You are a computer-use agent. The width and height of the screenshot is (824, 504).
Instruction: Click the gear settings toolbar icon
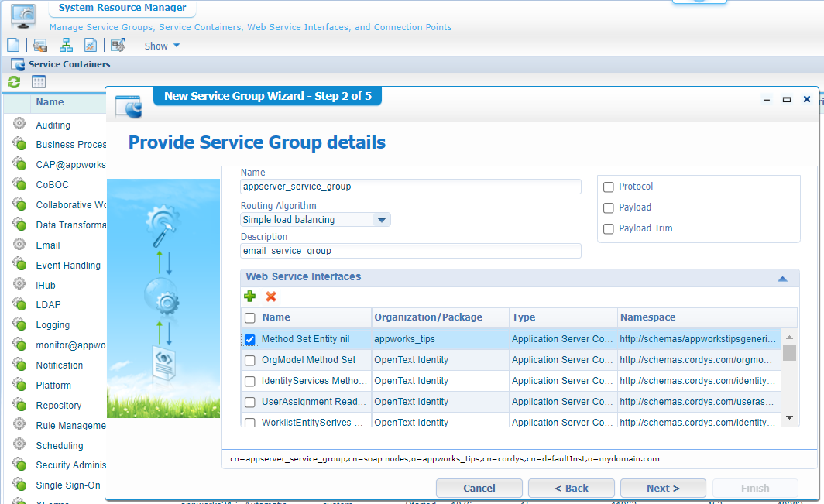pyautogui.click(x=118, y=46)
